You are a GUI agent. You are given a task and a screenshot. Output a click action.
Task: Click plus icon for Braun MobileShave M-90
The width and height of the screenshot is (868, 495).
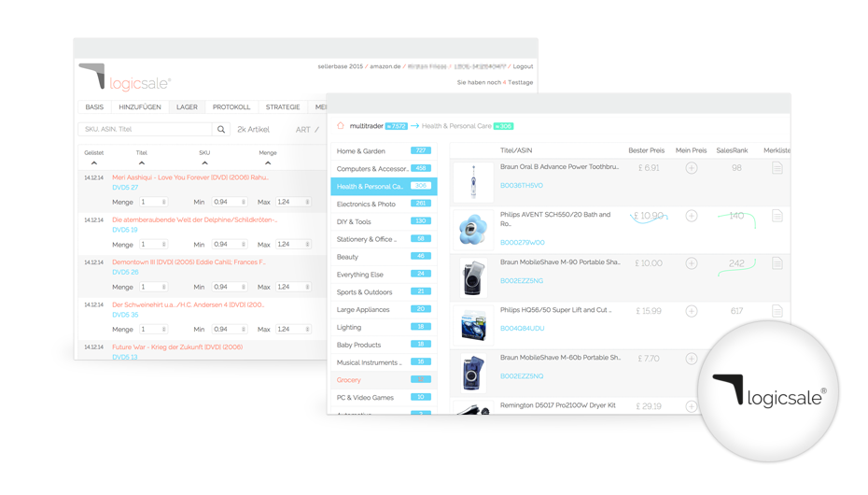click(692, 263)
